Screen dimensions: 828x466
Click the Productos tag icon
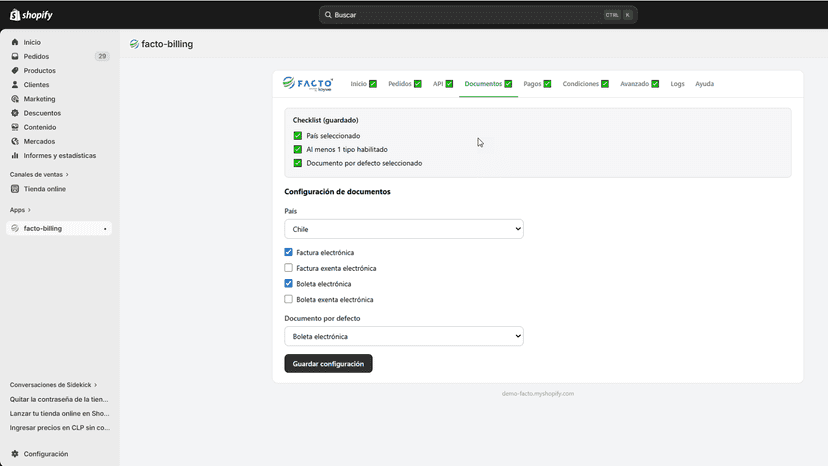(x=15, y=71)
